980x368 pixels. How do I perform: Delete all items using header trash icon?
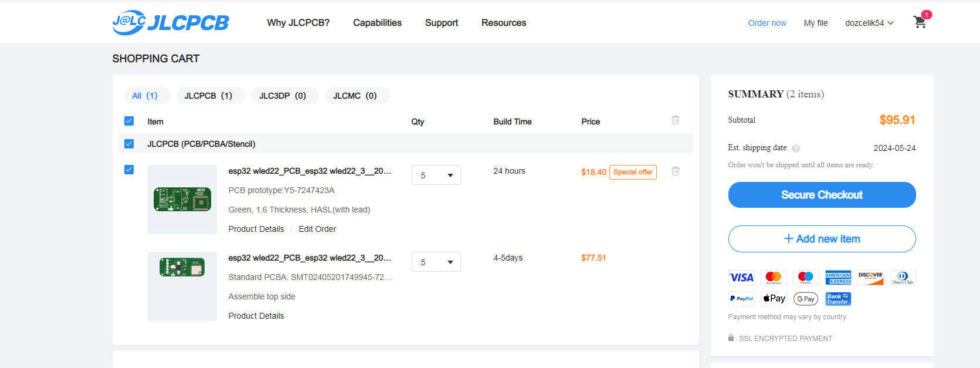[x=676, y=120]
